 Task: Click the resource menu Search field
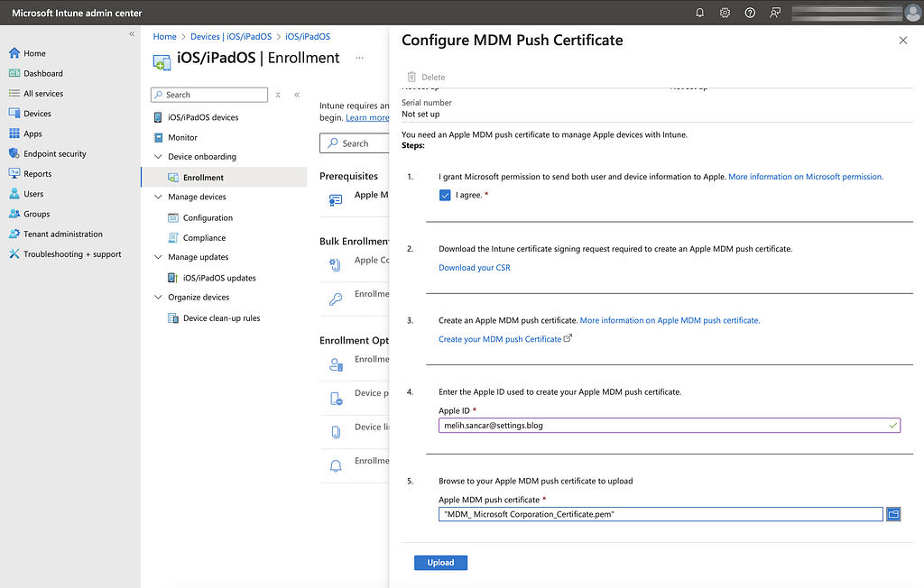point(209,95)
